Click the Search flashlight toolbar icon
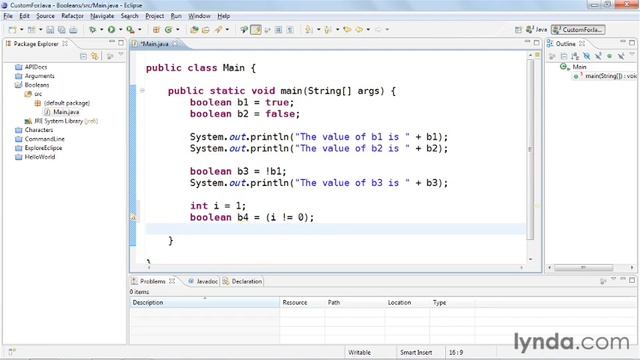The height and width of the screenshot is (360, 640). (x=219, y=29)
